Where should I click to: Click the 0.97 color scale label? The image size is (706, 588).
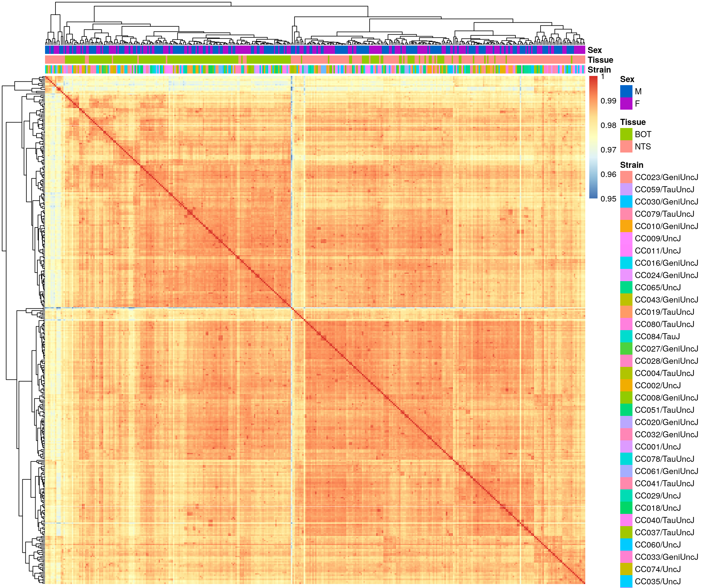608,150
